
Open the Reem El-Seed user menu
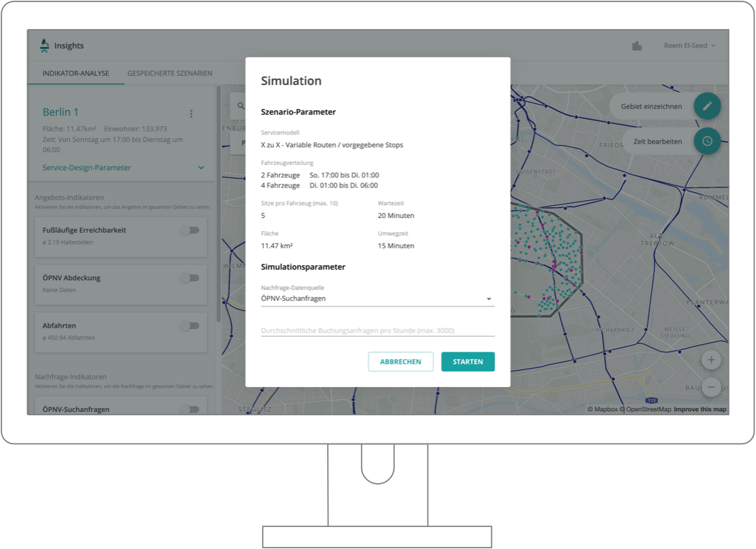click(689, 45)
